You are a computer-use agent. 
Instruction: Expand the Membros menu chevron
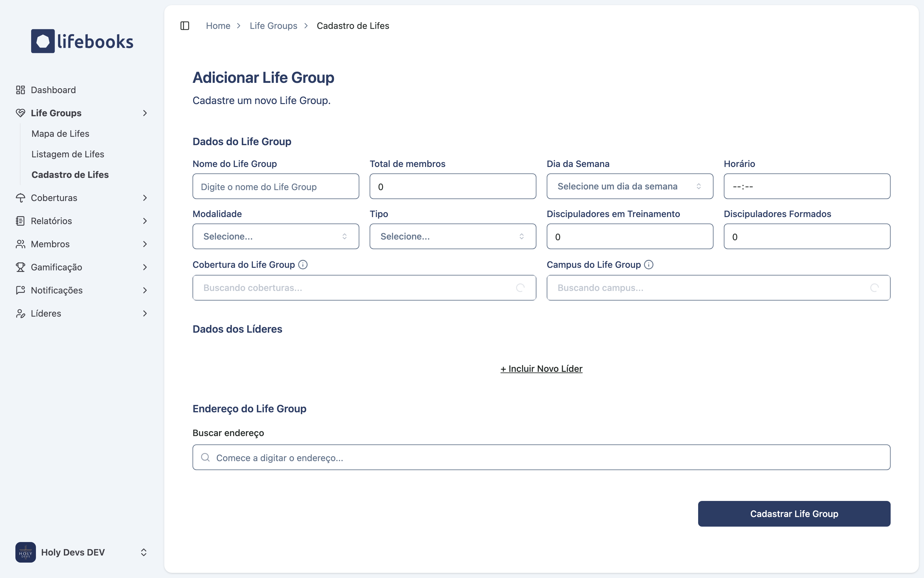coord(145,244)
